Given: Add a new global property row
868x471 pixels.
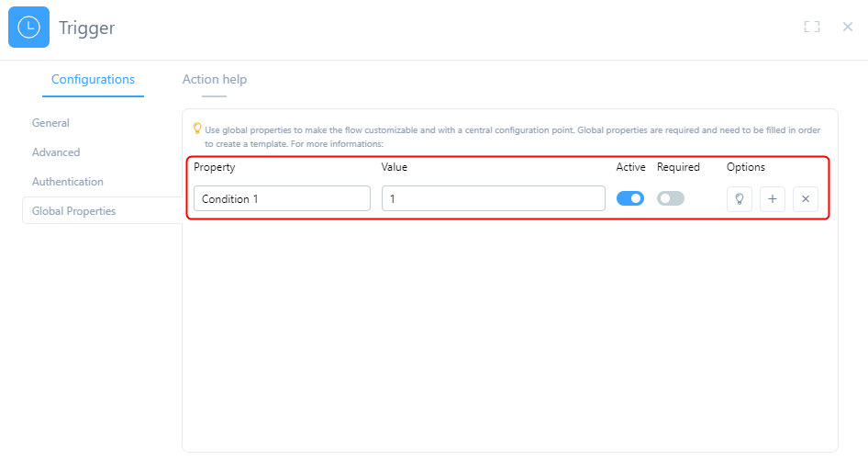Looking at the screenshot, I should click(x=773, y=198).
